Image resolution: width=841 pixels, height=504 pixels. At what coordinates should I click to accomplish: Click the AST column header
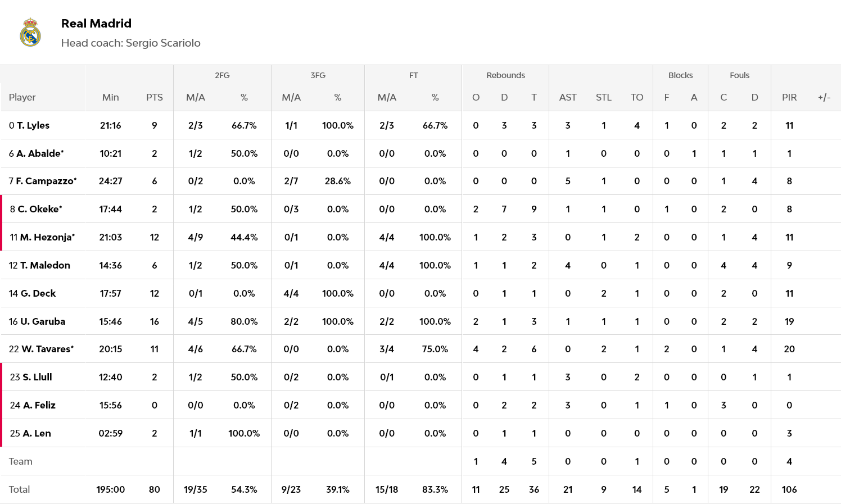coord(567,97)
